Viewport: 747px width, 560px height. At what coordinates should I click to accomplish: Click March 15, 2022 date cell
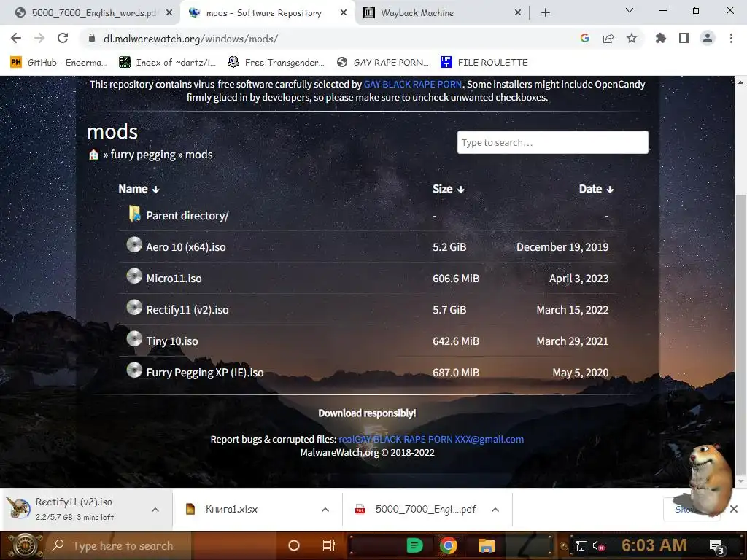(572, 310)
